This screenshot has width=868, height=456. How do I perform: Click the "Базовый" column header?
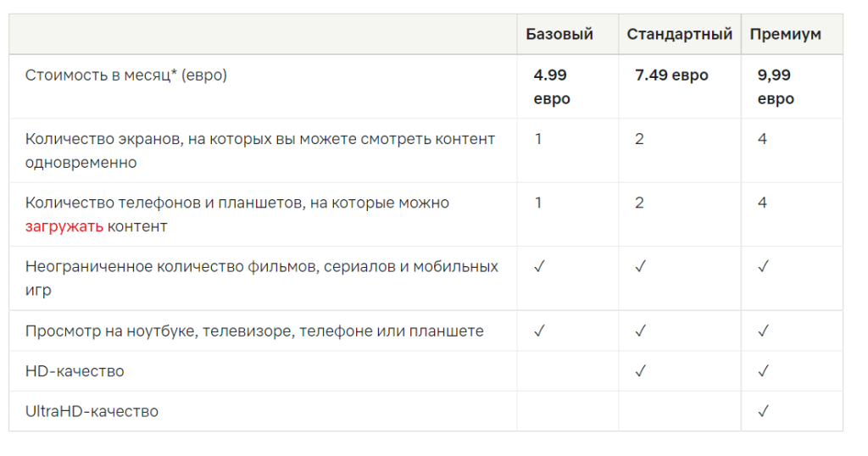point(559,35)
